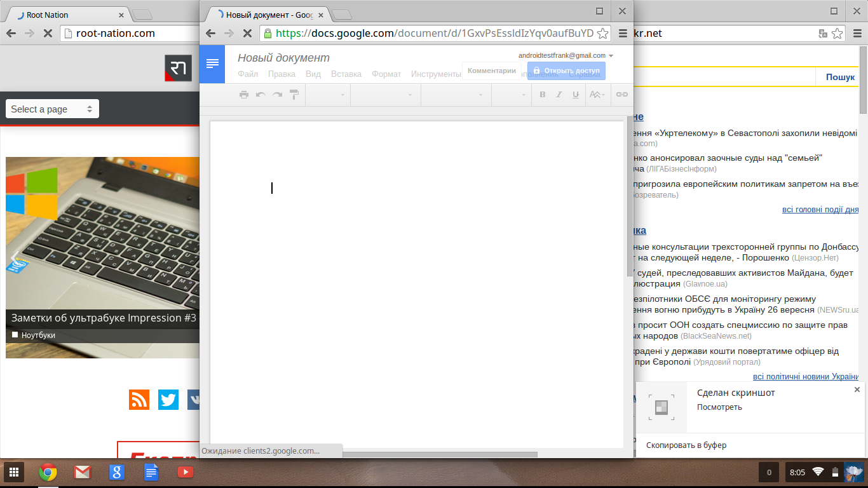Image resolution: width=868 pixels, height=488 pixels.
Task: Stop loading the Root Nation page
Action: point(47,33)
